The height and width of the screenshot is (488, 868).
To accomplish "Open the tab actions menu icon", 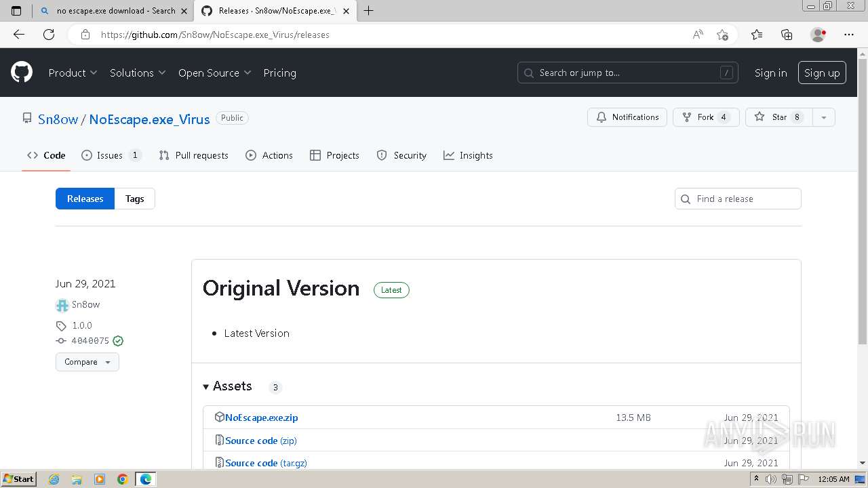I will [16, 11].
